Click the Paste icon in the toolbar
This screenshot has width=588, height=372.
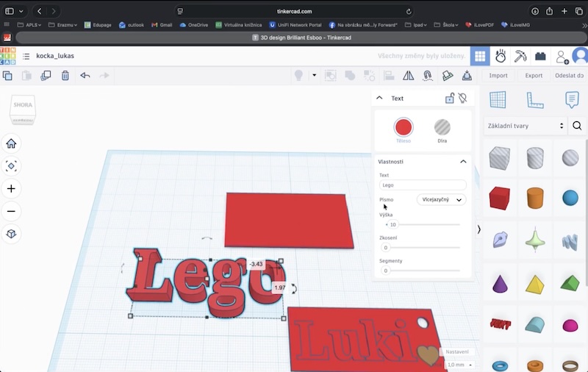(26, 76)
